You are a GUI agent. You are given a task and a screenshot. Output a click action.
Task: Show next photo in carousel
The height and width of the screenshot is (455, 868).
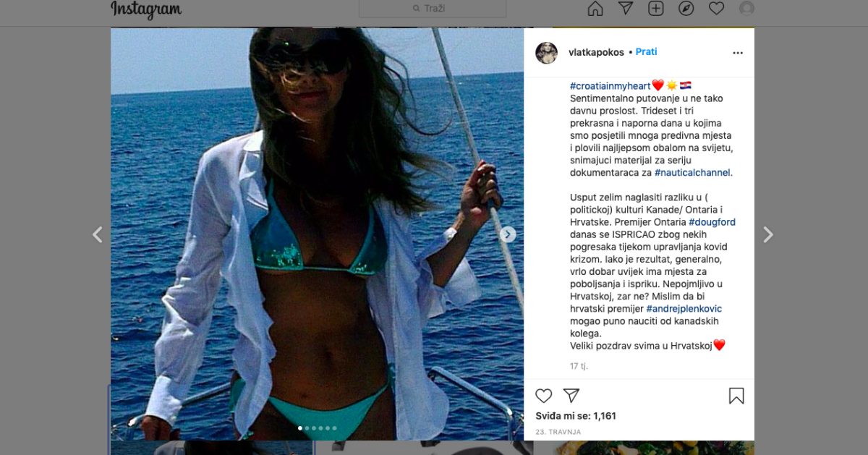coord(508,234)
